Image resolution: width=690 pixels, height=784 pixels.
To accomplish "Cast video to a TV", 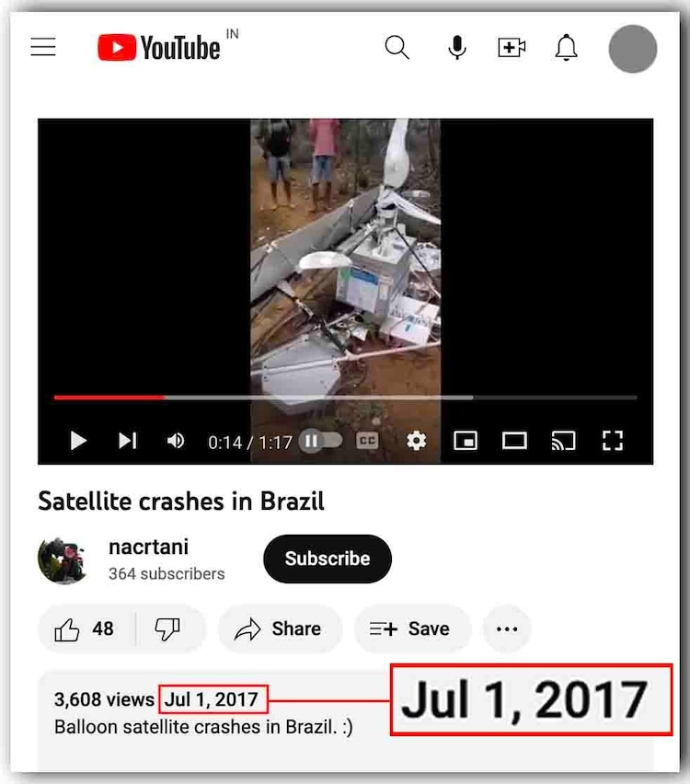I will click(563, 441).
